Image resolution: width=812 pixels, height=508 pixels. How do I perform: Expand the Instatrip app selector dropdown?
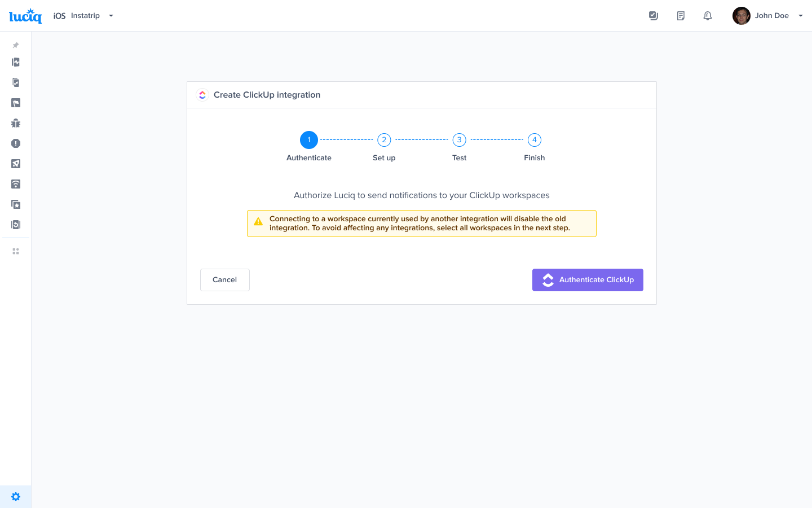(111, 15)
